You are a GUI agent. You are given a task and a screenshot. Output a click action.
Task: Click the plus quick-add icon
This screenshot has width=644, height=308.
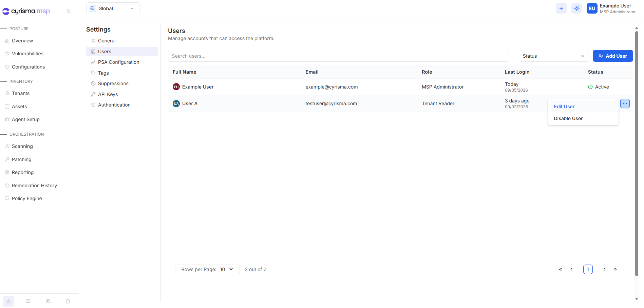(561, 8)
